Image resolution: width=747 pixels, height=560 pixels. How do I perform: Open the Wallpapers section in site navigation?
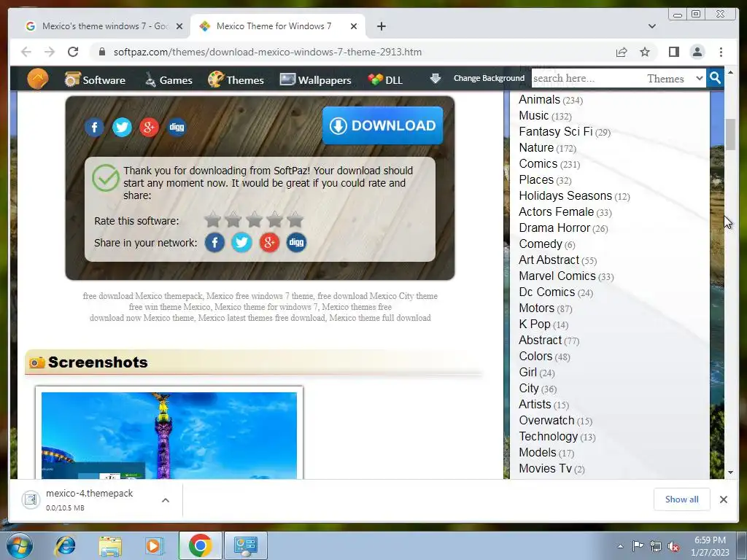coord(315,79)
